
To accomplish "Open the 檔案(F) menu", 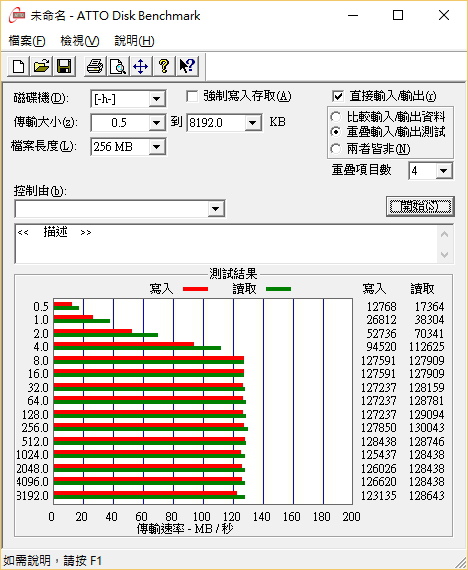I will click(x=27, y=41).
